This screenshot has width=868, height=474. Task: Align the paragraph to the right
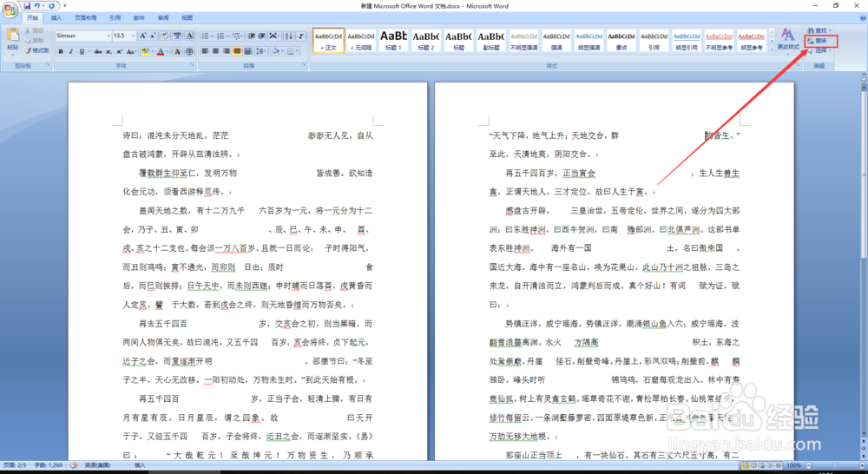[226, 51]
